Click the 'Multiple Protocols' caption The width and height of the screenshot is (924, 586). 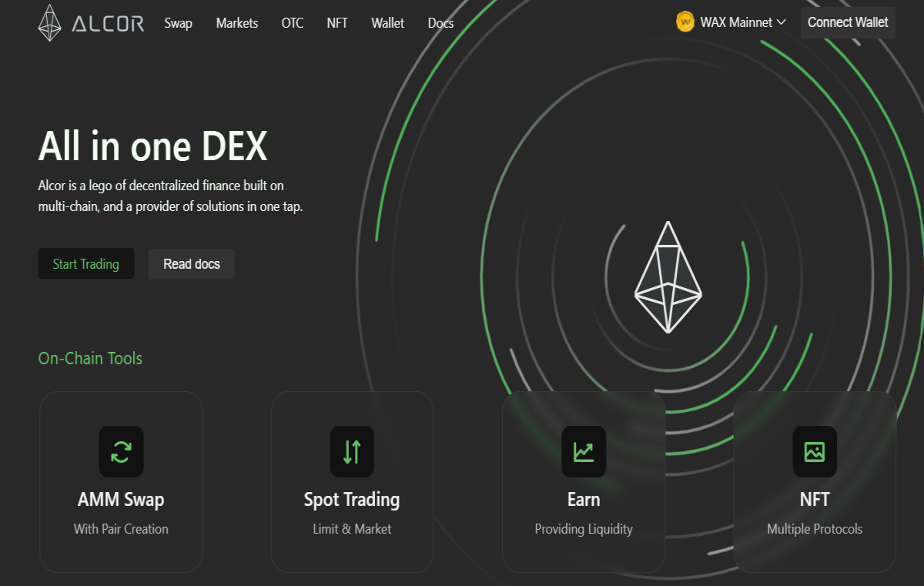(x=815, y=529)
